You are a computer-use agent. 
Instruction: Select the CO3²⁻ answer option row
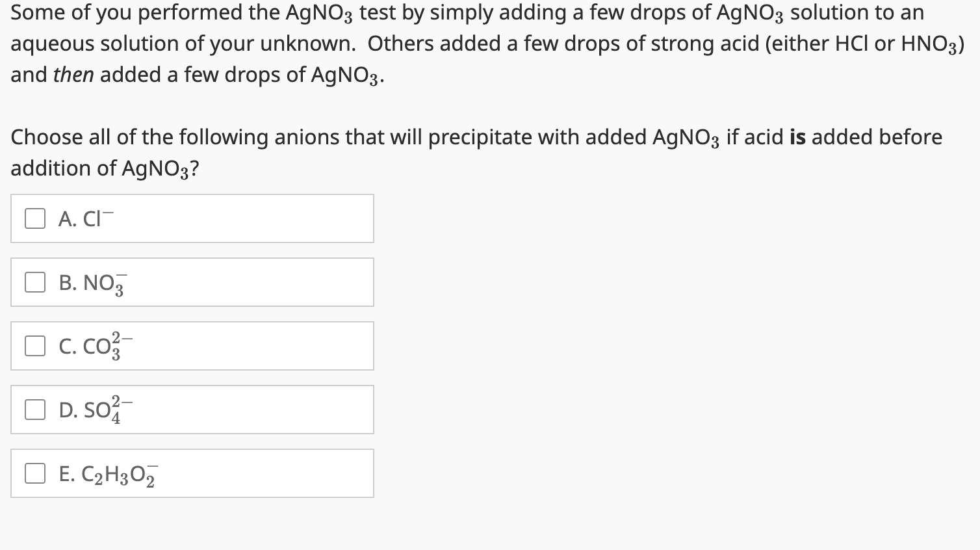(192, 345)
